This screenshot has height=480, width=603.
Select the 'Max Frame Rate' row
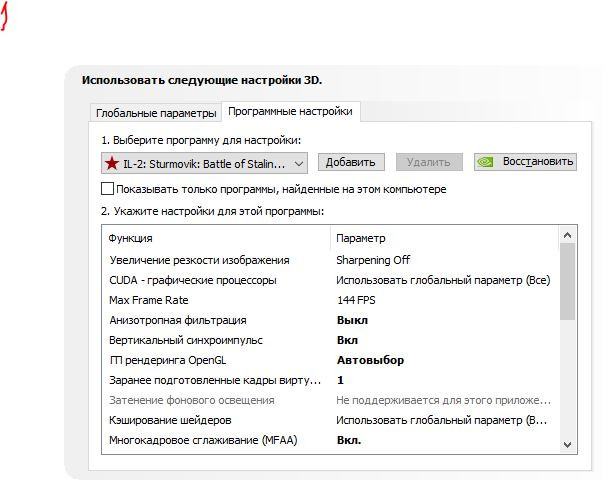[x=330, y=300]
